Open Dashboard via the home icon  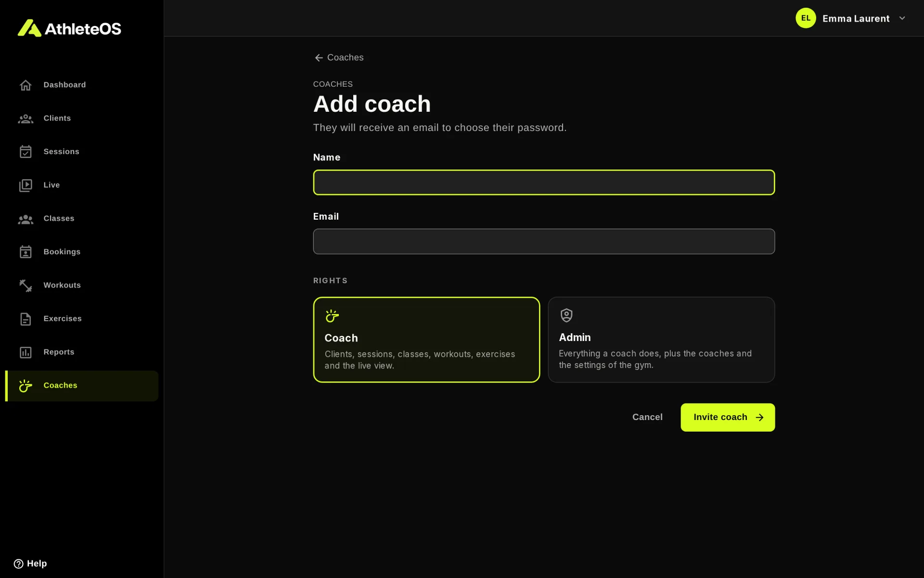tap(26, 85)
